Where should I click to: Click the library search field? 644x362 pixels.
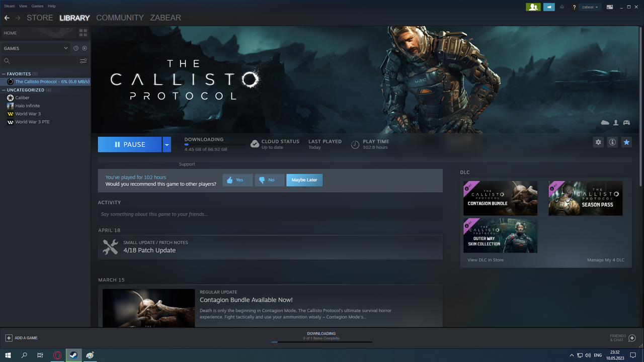(x=40, y=61)
